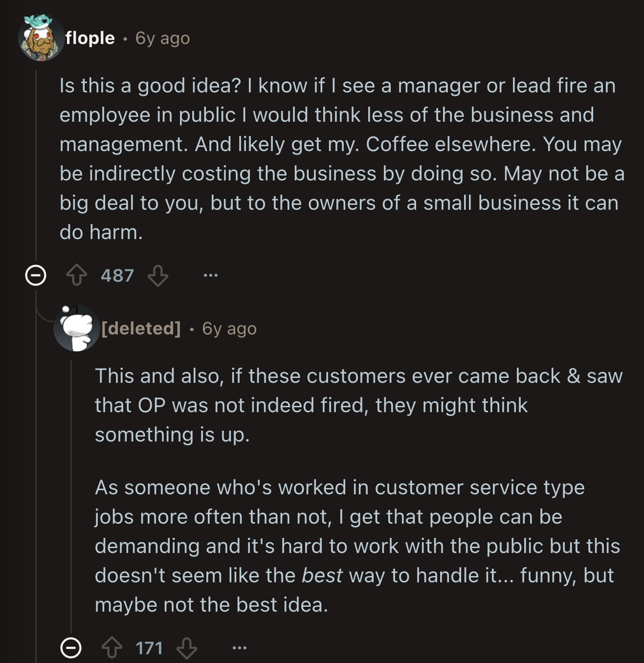Open the timestamp link on flople's comment

coord(162,38)
